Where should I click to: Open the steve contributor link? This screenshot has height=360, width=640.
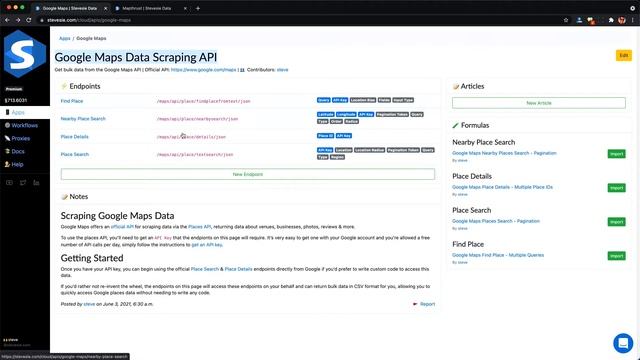pyautogui.click(x=282, y=70)
